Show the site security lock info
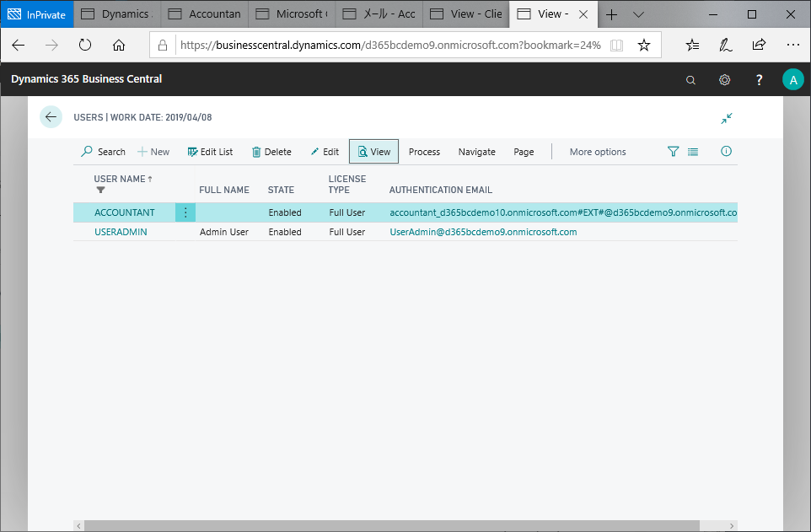 tap(163, 46)
